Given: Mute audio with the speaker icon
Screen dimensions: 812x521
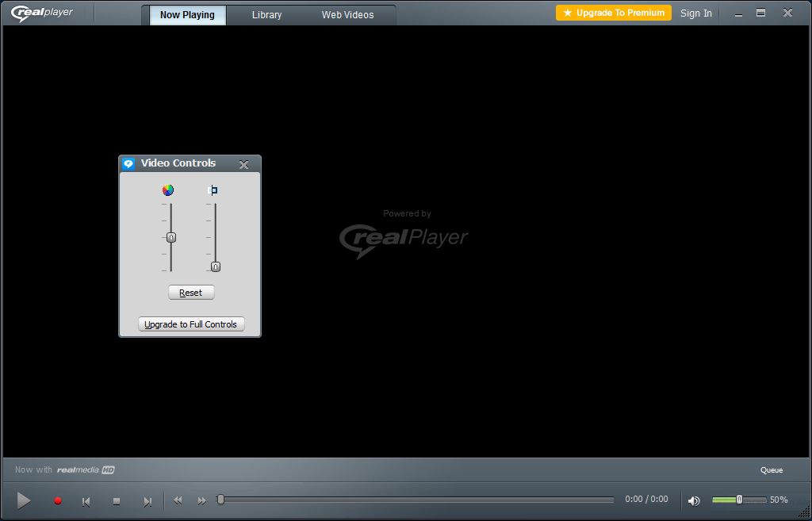Looking at the screenshot, I should pyautogui.click(x=694, y=500).
